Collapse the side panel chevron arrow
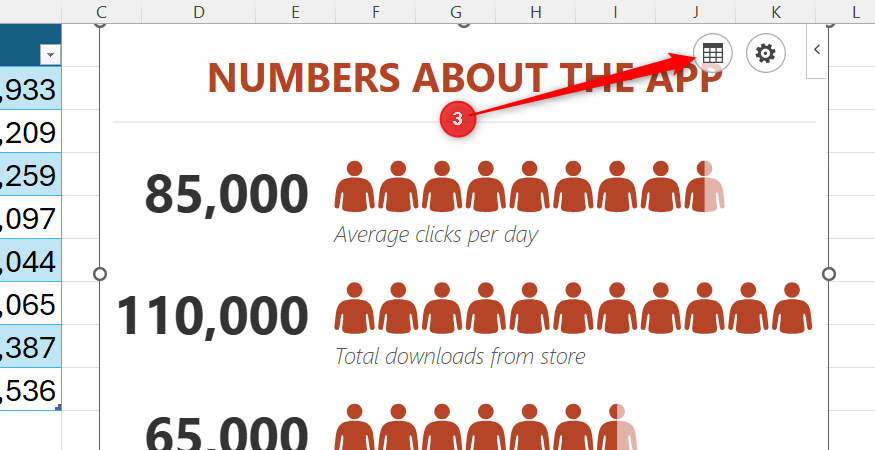This screenshot has height=450, width=875. click(817, 50)
